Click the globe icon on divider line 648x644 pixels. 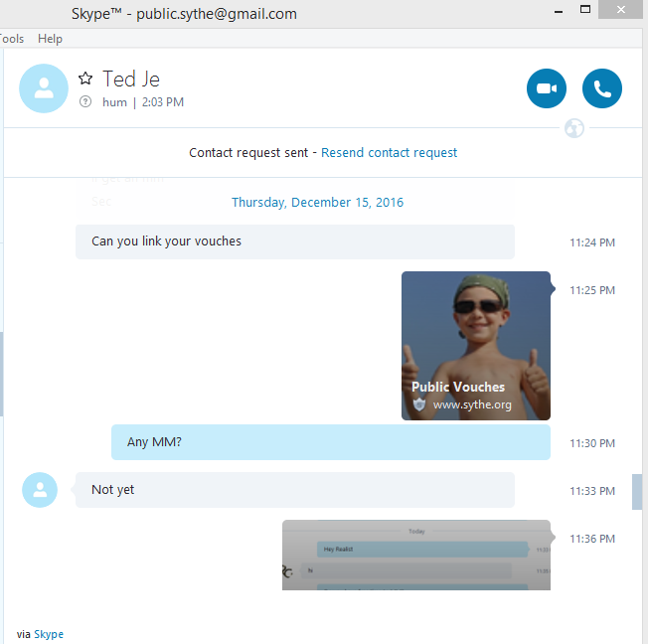pyautogui.click(x=574, y=128)
